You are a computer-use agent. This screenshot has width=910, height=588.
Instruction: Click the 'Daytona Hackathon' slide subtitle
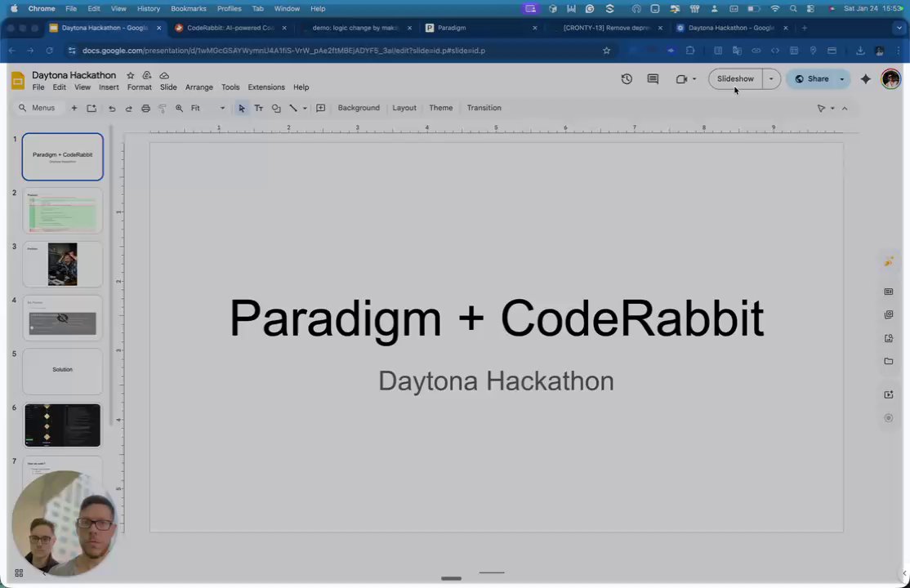pos(496,381)
